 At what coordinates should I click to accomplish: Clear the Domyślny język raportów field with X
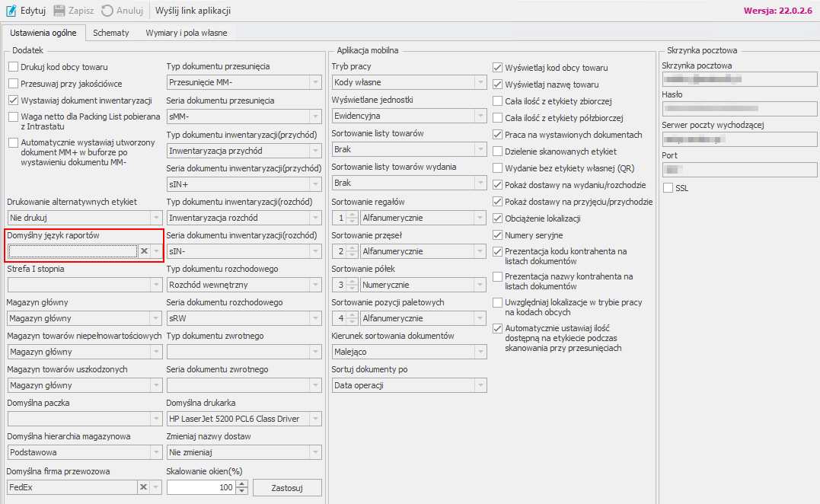point(143,251)
